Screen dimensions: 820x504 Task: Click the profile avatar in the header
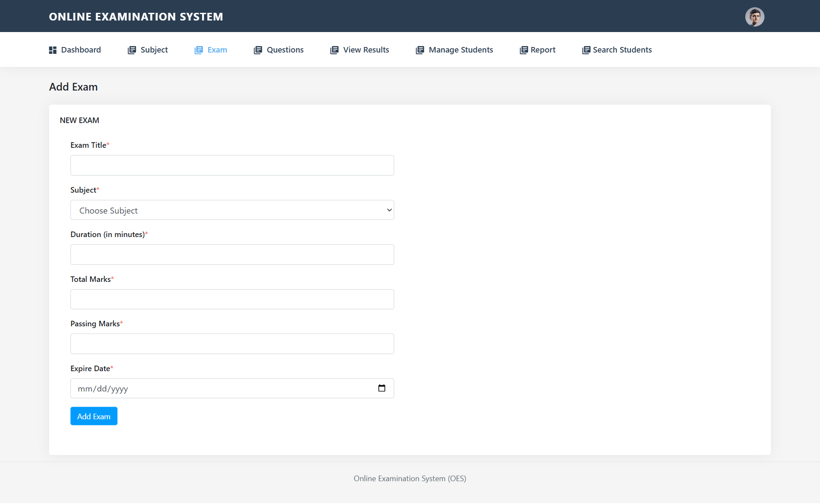[755, 17]
